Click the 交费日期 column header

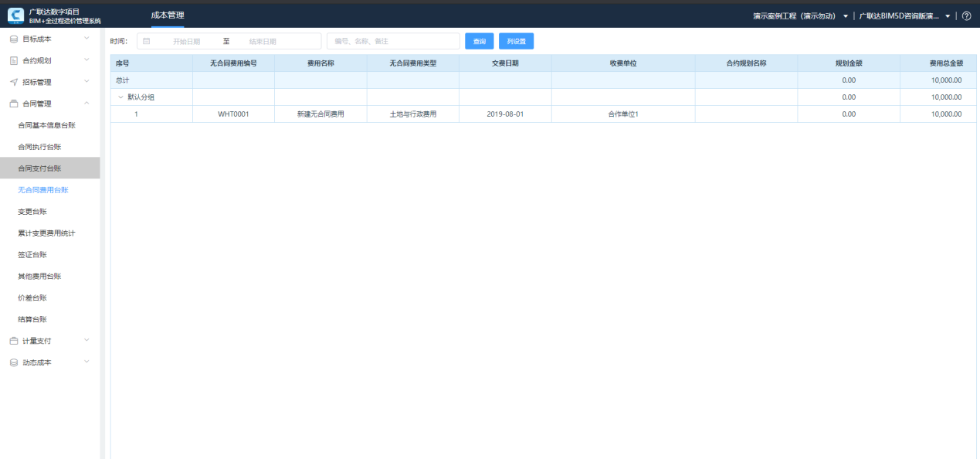click(x=505, y=63)
